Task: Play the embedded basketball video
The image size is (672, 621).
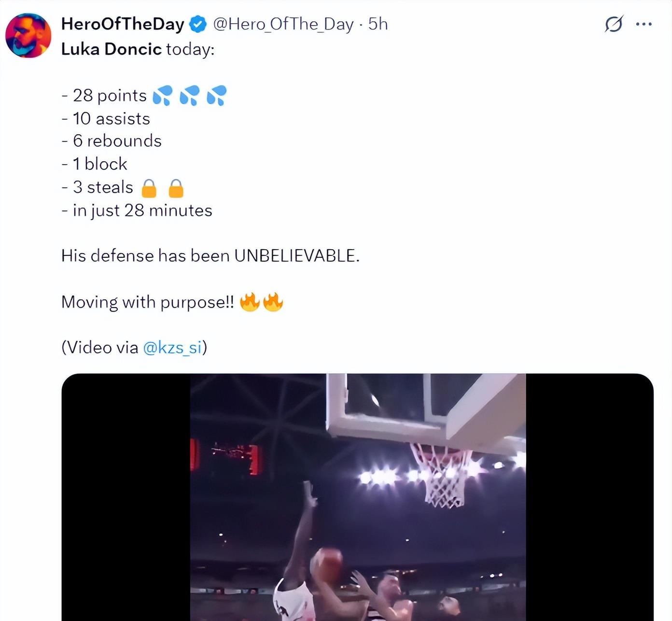Action: [x=357, y=497]
